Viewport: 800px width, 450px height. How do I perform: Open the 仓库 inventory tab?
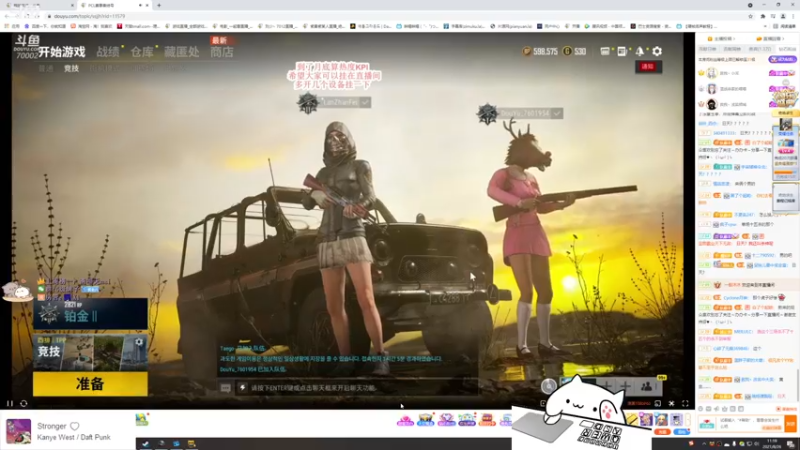[x=142, y=52]
